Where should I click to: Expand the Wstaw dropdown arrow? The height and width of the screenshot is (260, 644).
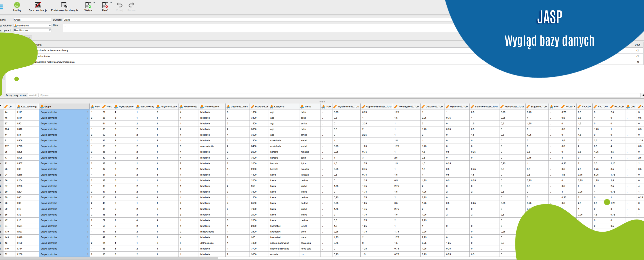94,3
